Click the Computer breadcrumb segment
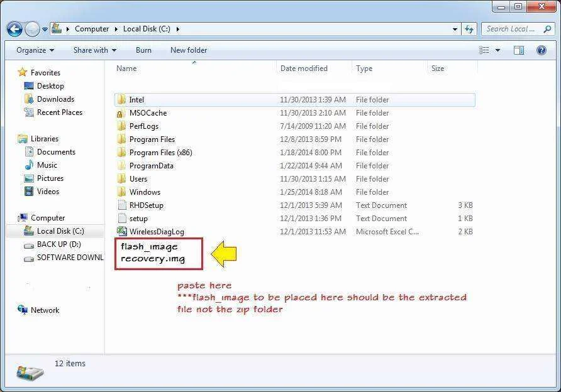Screen dimensions: 561x392 tap(92, 29)
